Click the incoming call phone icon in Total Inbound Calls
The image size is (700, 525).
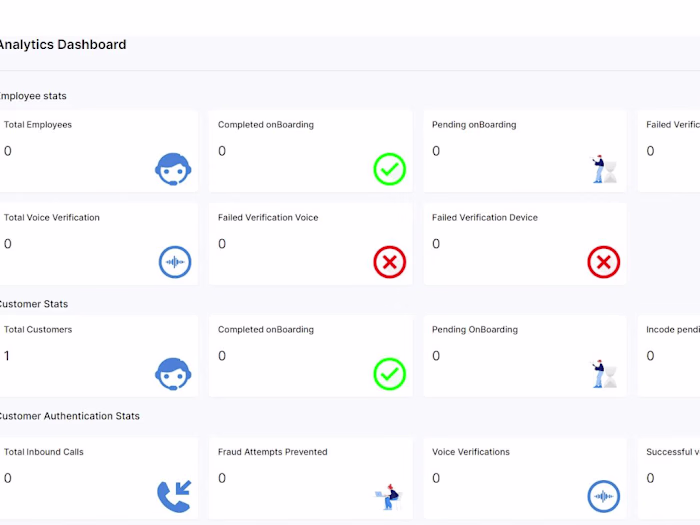(174, 496)
